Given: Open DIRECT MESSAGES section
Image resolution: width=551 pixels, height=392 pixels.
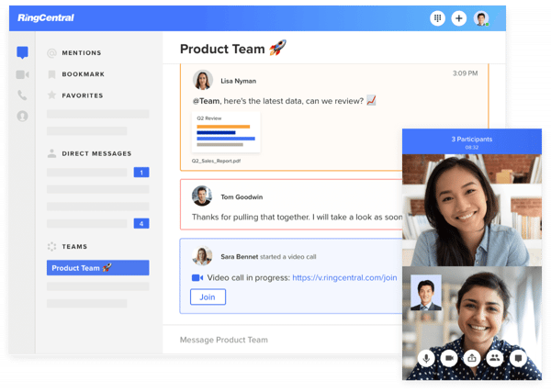Looking at the screenshot, I should [x=96, y=153].
